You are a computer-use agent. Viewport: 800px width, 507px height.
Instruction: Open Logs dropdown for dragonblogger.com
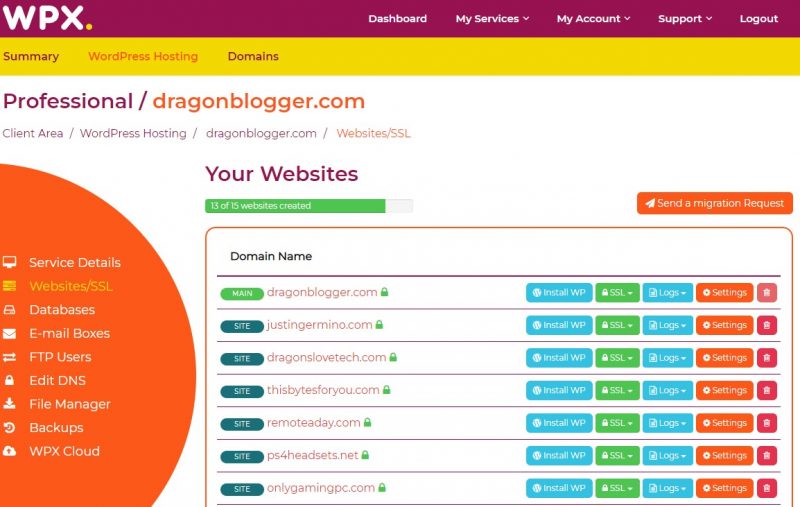pos(667,293)
